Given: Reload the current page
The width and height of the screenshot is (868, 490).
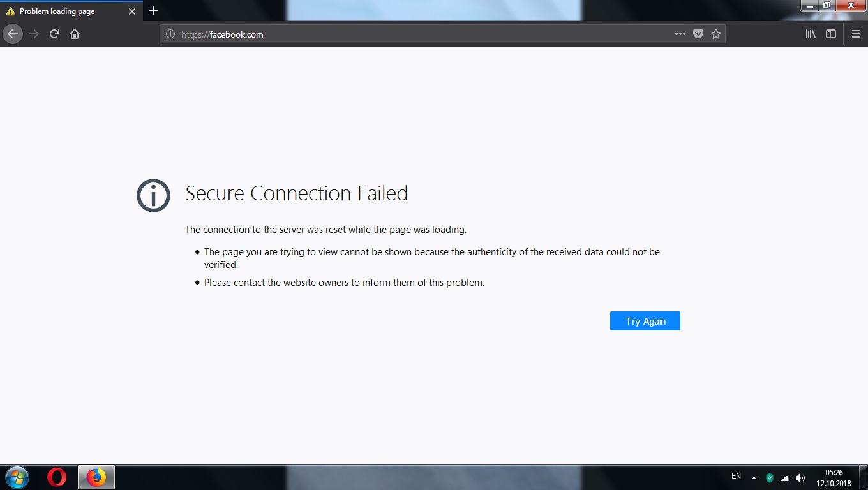Looking at the screenshot, I should point(54,34).
